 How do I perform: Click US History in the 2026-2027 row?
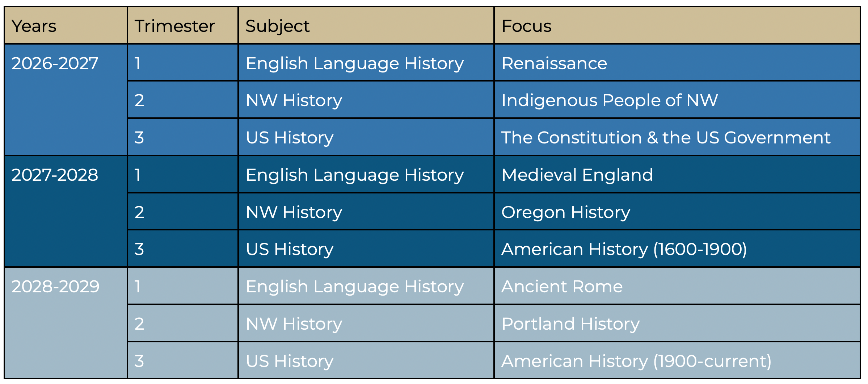[366, 137]
